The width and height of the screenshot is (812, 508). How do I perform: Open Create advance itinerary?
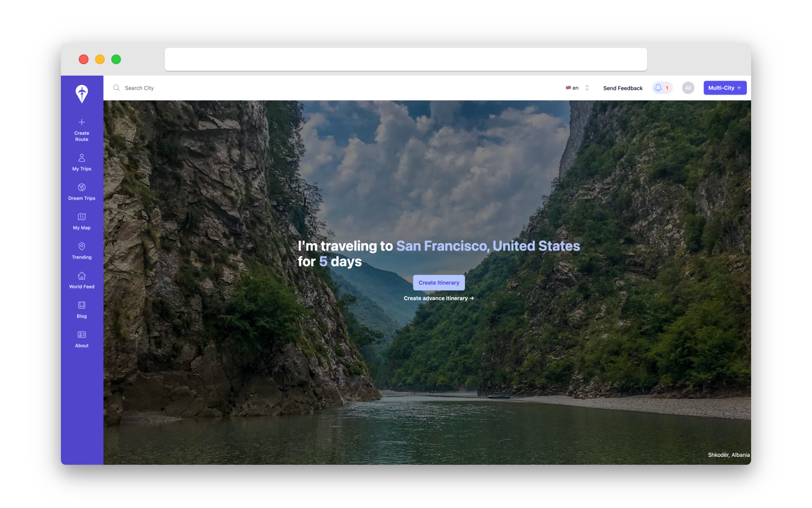[x=438, y=298]
